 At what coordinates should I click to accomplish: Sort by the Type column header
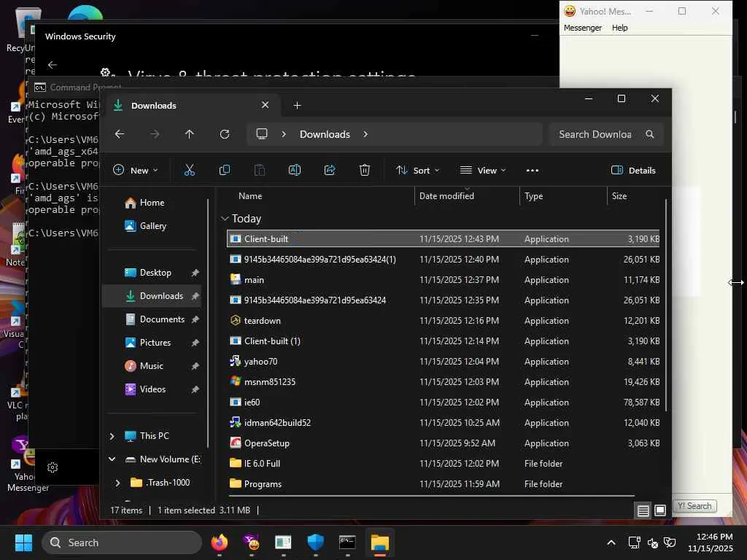(533, 196)
